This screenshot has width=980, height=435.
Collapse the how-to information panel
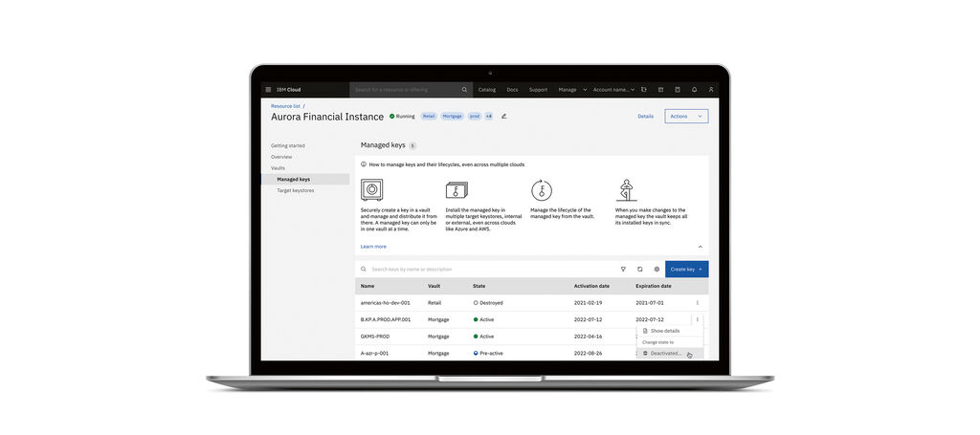click(x=700, y=247)
